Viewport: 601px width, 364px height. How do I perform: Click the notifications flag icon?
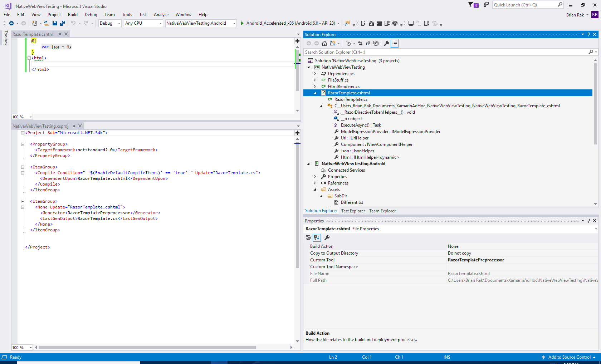(x=471, y=5)
